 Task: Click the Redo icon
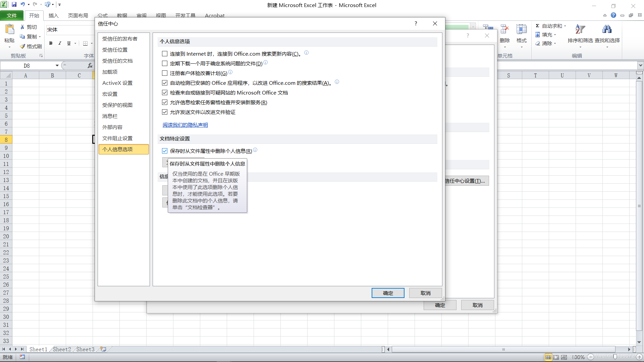[35, 4]
